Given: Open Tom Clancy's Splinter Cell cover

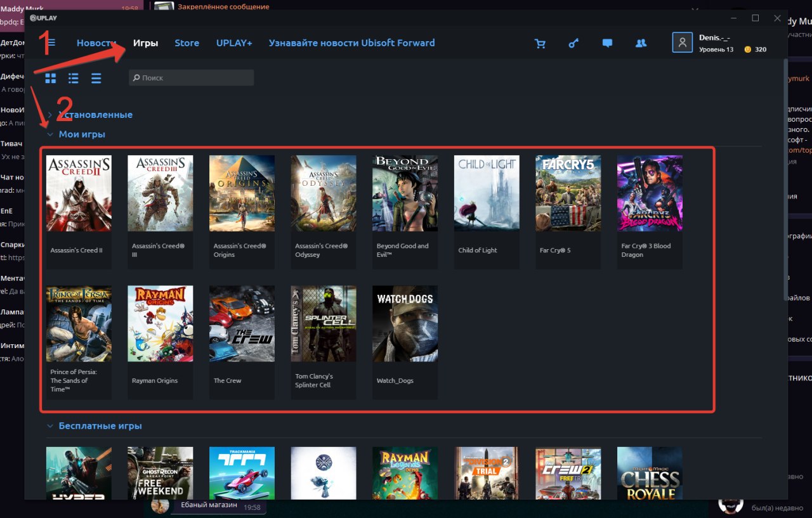Looking at the screenshot, I should pos(324,323).
